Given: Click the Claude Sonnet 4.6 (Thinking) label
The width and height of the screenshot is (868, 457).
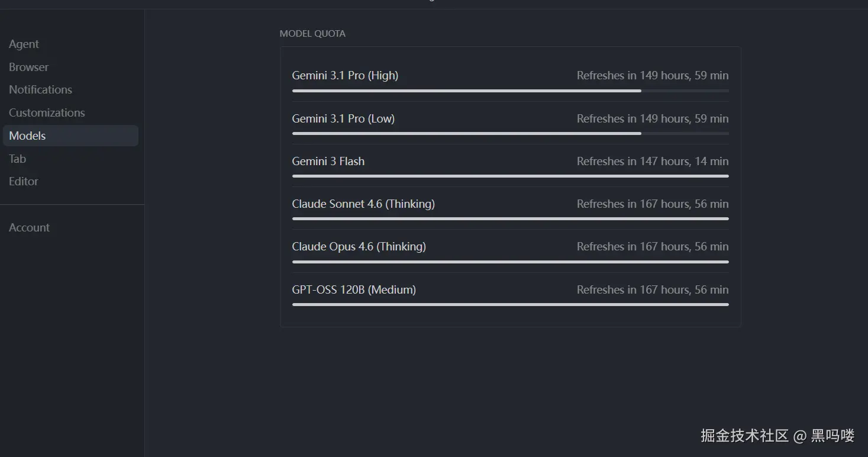Looking at the screenshot, I should coord(363,204).
